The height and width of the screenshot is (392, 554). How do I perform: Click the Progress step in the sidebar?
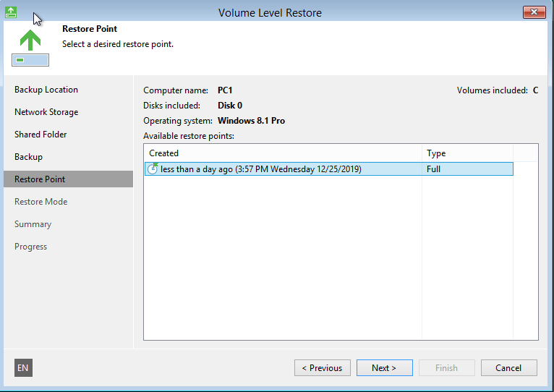31,247
